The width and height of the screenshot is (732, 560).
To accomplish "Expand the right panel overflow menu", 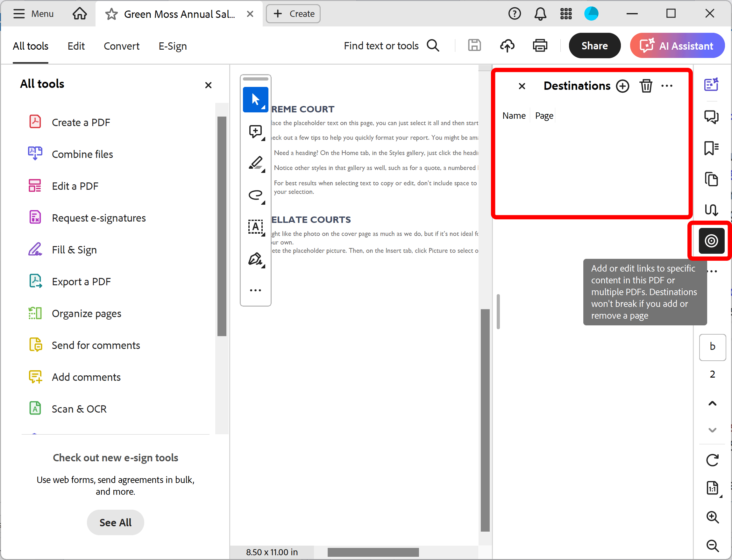I will click(713, 271).
